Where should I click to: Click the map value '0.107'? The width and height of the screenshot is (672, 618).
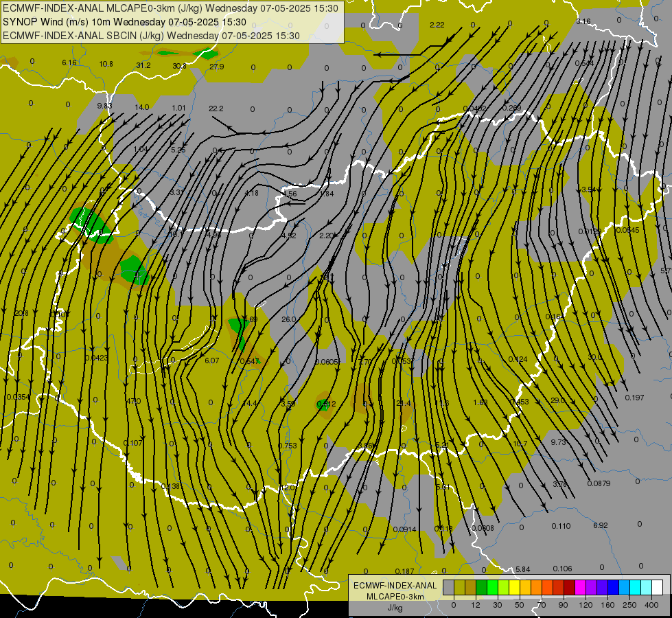click(132, 443)
